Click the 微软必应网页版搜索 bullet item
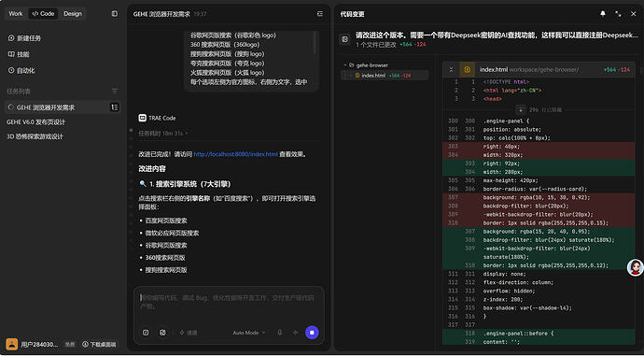644x356 pixels. (x=172, y=233)
